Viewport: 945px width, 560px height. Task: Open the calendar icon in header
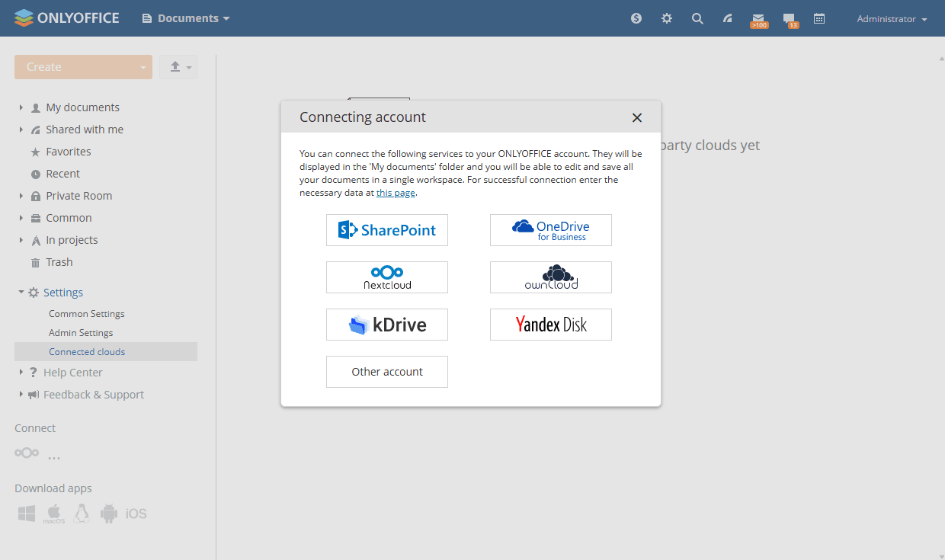coord(819,18)
